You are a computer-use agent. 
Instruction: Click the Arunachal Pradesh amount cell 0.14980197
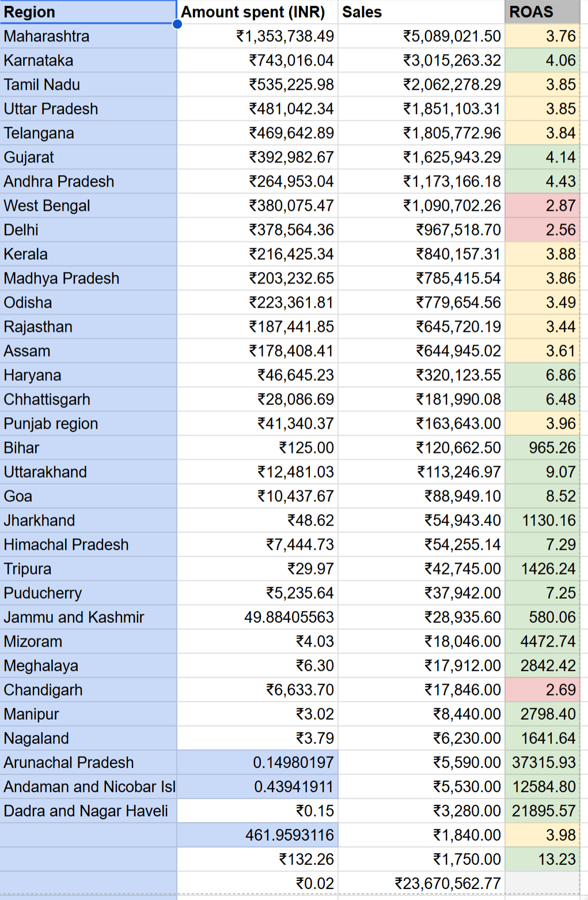256,762
